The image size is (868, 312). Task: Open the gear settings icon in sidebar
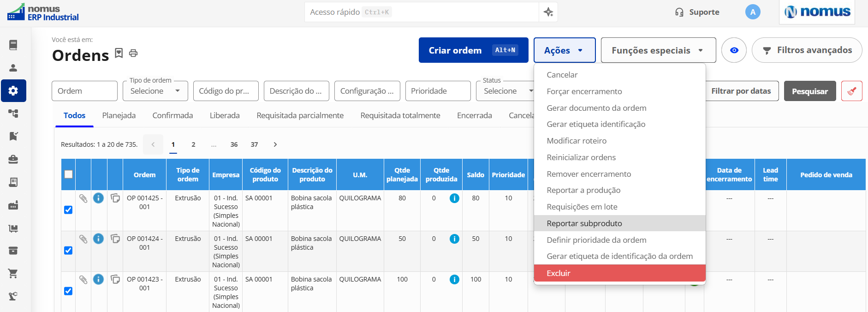13,90
